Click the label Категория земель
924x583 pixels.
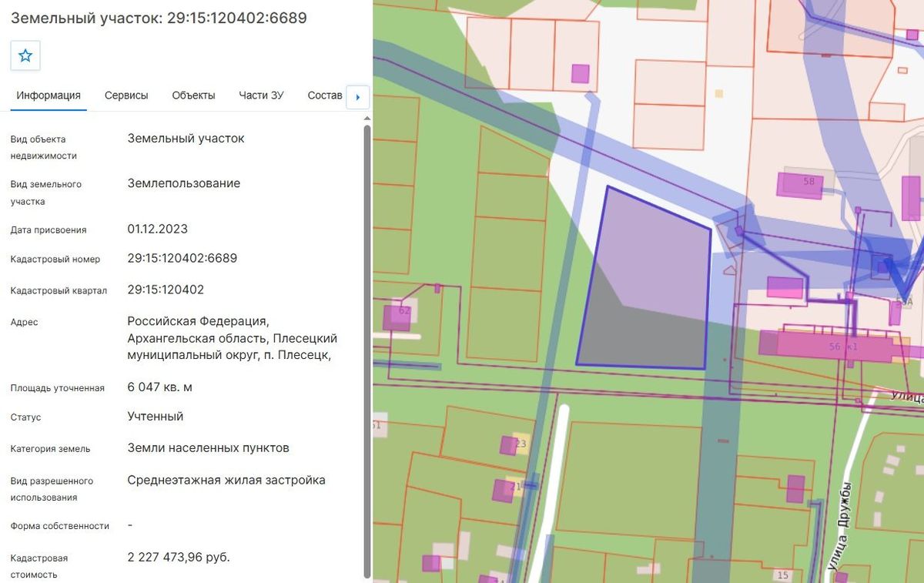[x=50, y=448]
